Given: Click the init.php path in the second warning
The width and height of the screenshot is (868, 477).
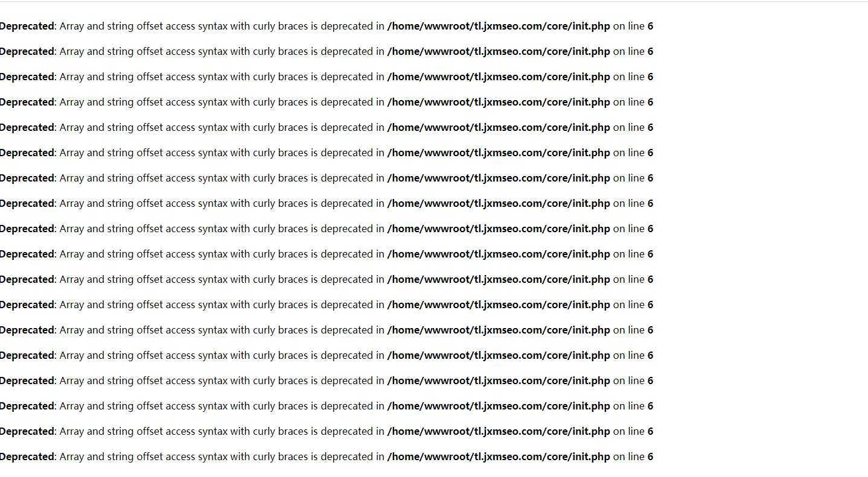Looking at the screenshot, I should (x=499, y=52).
